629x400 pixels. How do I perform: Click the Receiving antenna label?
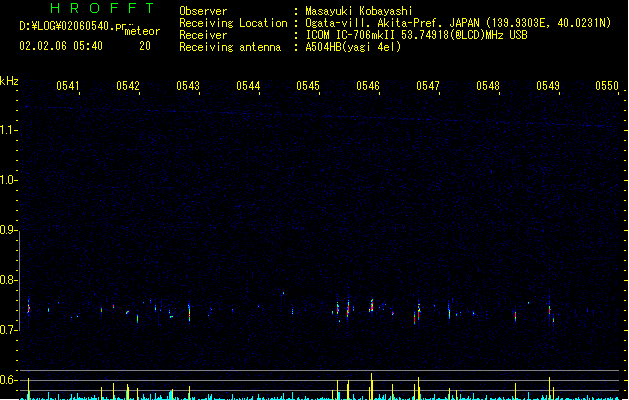230,47
